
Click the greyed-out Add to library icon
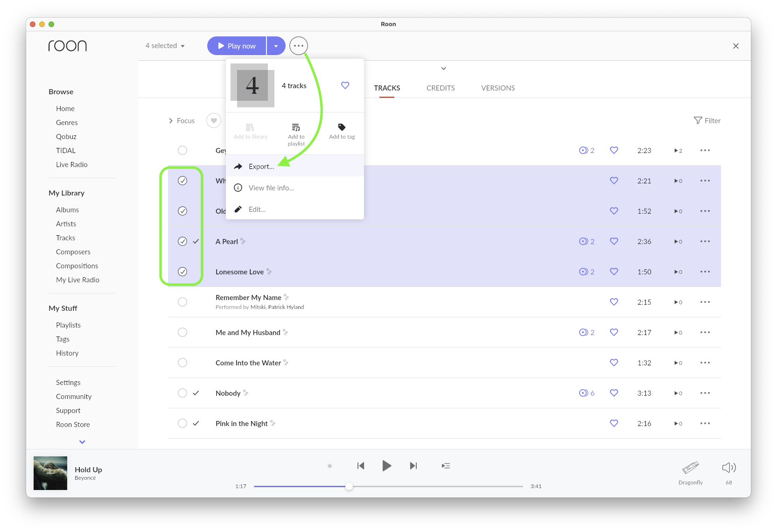tap(250, 127)
